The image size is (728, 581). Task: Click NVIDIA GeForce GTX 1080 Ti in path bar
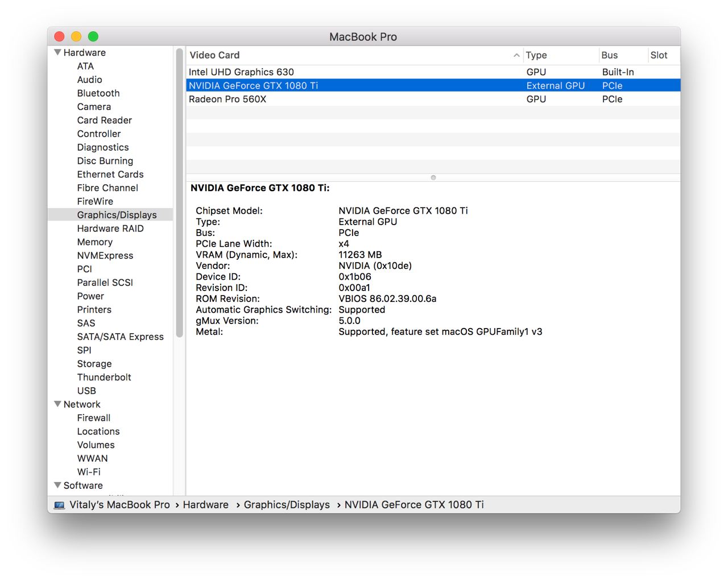click(x=414, y=505)
